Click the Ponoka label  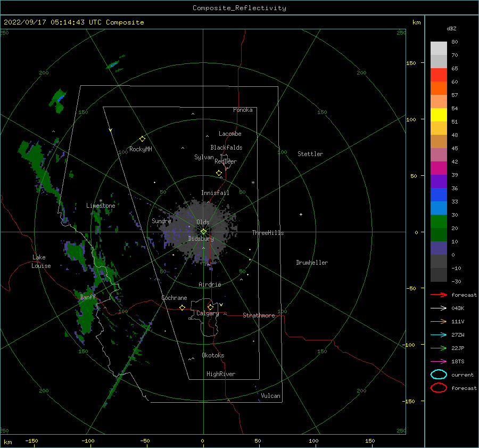243,110
